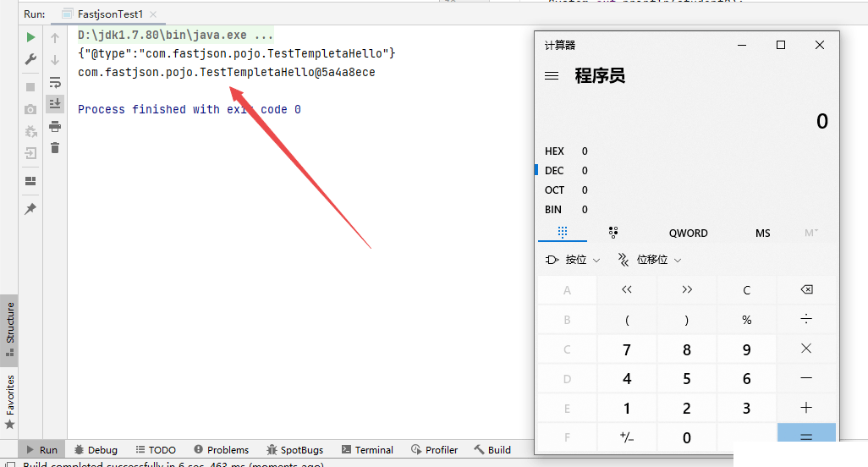Click java.exe command line in console
The height and width of the screenshot is (467, 868).
pyautogui.click(x=175, y=35)
